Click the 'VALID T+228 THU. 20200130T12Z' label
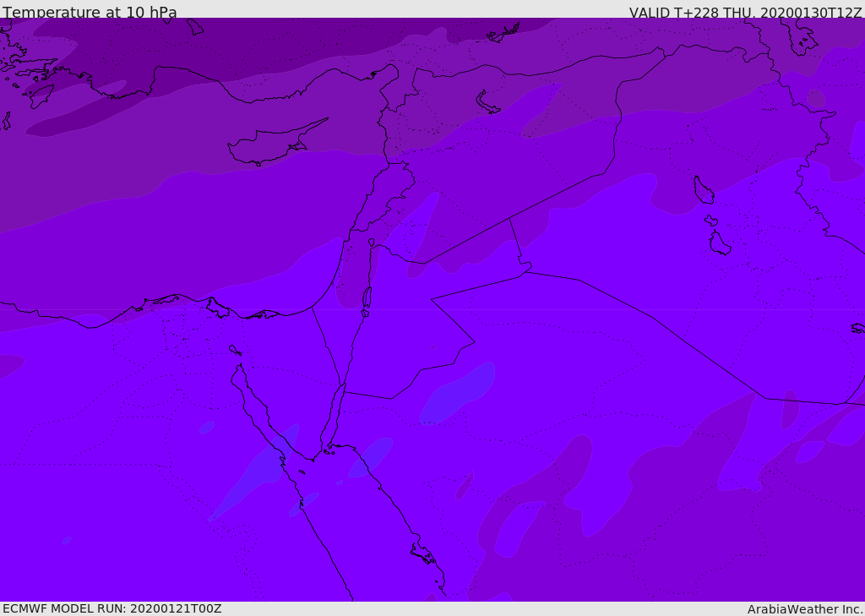The height and width of the screenshot is (616, 865). tap(745, 13)
